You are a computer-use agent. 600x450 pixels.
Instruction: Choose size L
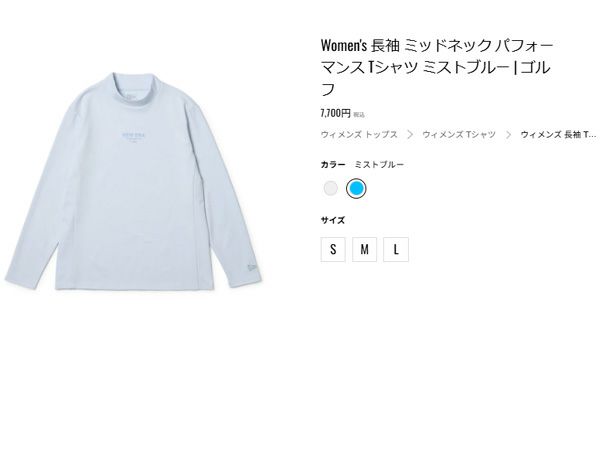tap(396, 249)
